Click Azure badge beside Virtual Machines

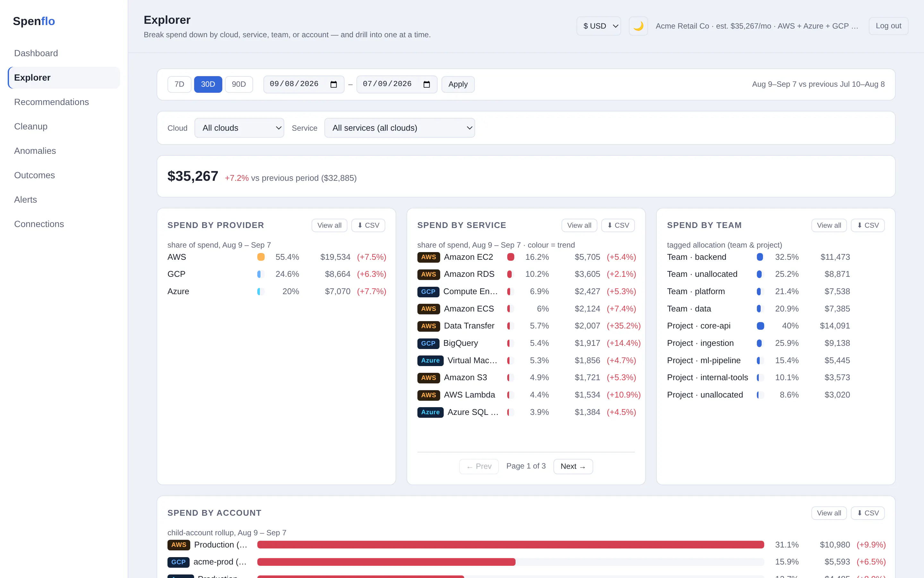pyautogui.click(x=430, y=361)
